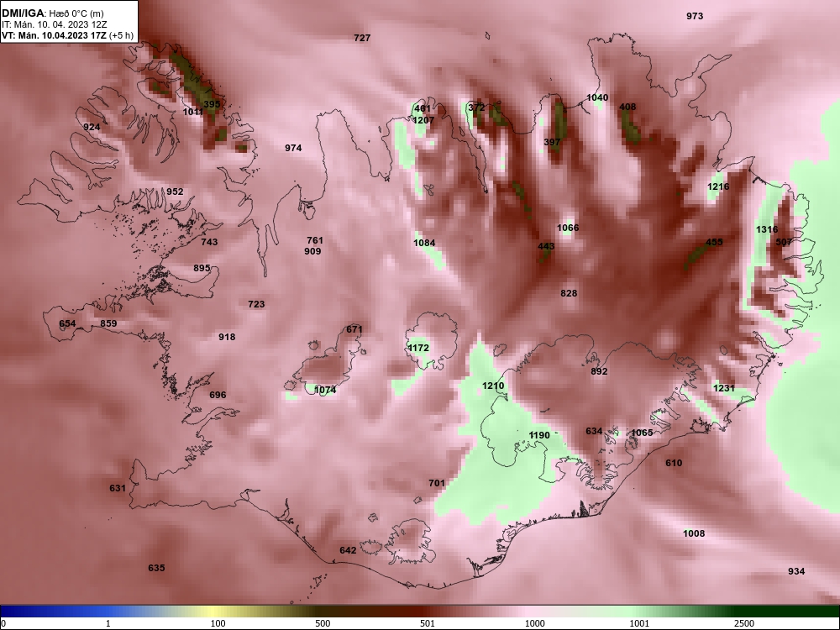Click the value 1074 on the glacier
This screenshot has height=630, width=840.
325,390
